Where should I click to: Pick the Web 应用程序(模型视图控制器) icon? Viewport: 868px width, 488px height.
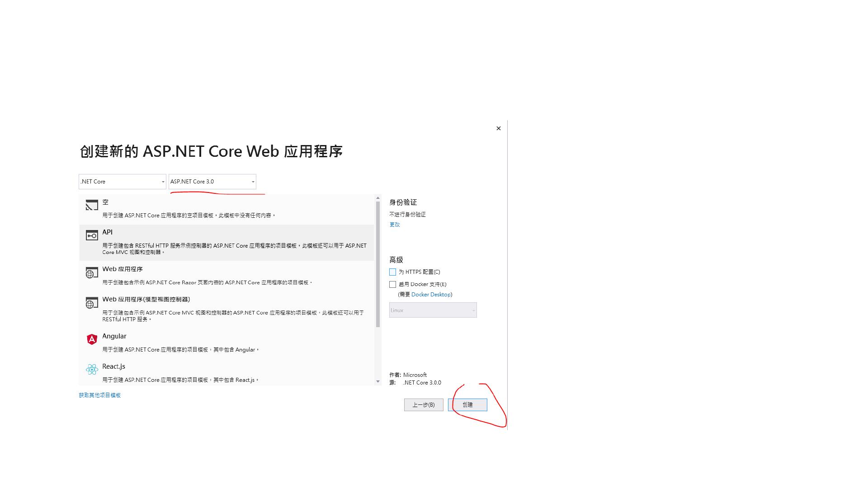[x=92, y=303]
